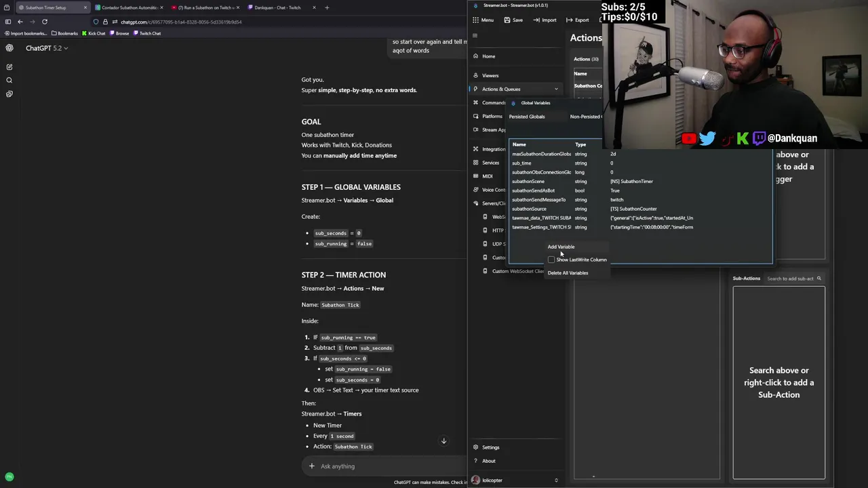The width and height of the screenshot is (868, 488).
Task: Reload the page in the browser
Action: point(45,22)
